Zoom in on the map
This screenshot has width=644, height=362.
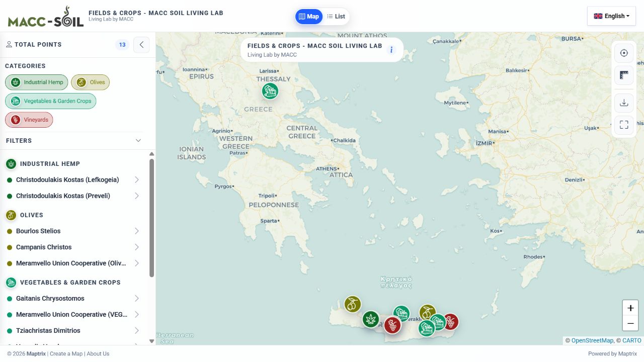[630, 308]
